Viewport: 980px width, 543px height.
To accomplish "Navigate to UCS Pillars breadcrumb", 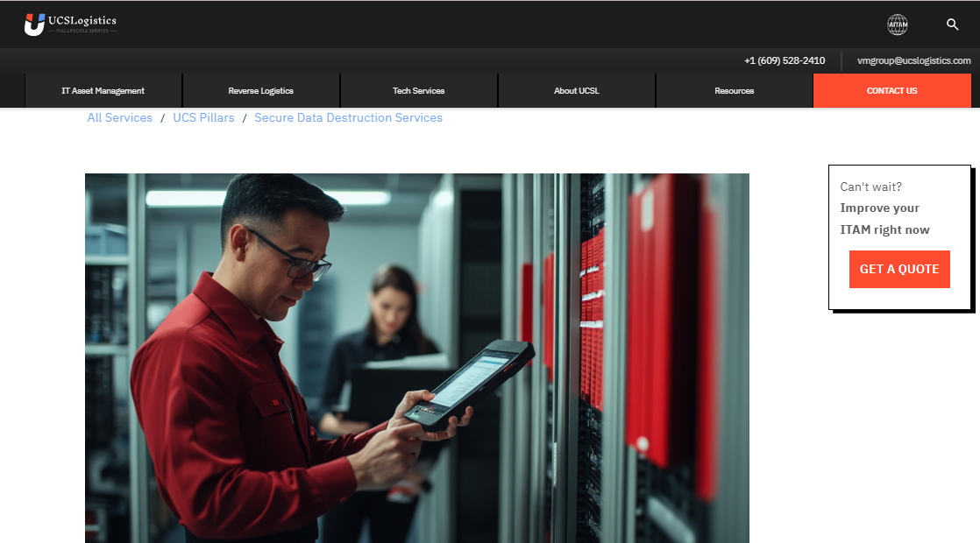I will (203, 118).
